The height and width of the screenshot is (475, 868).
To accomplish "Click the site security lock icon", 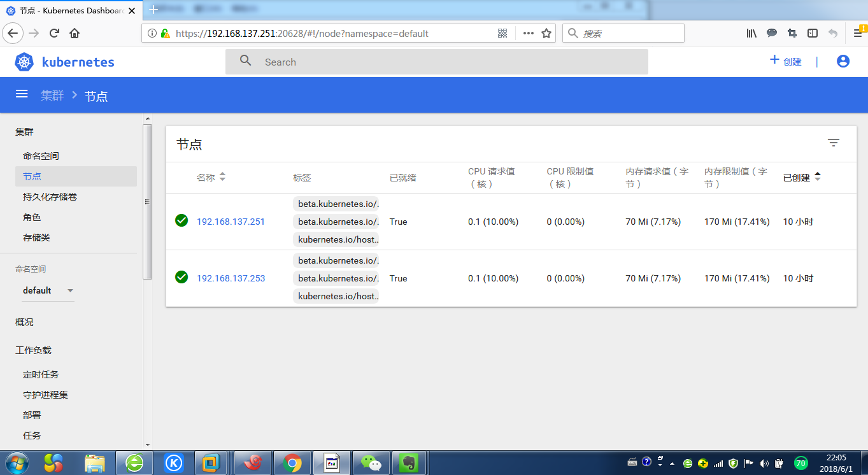I will coord(165,33).
